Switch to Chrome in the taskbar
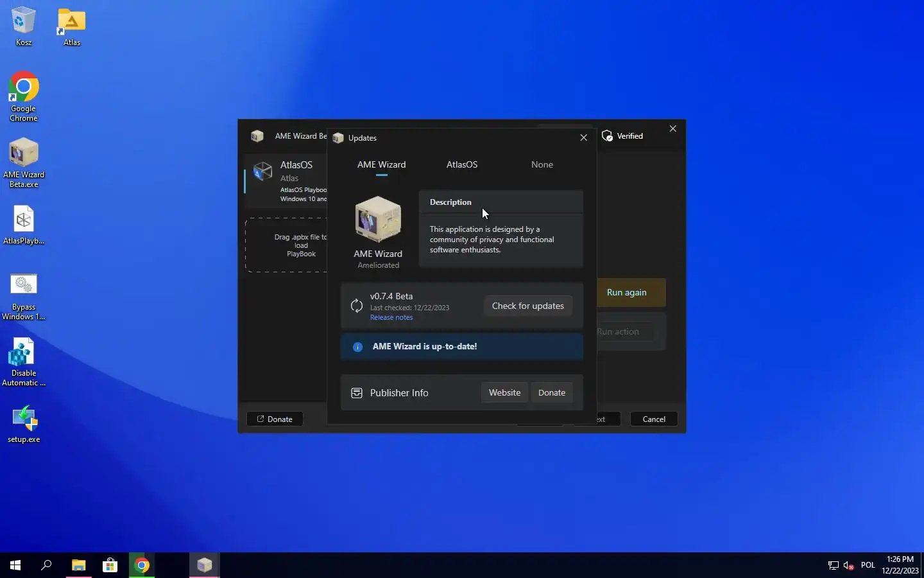Screen dimensions: 924x578 142,565
